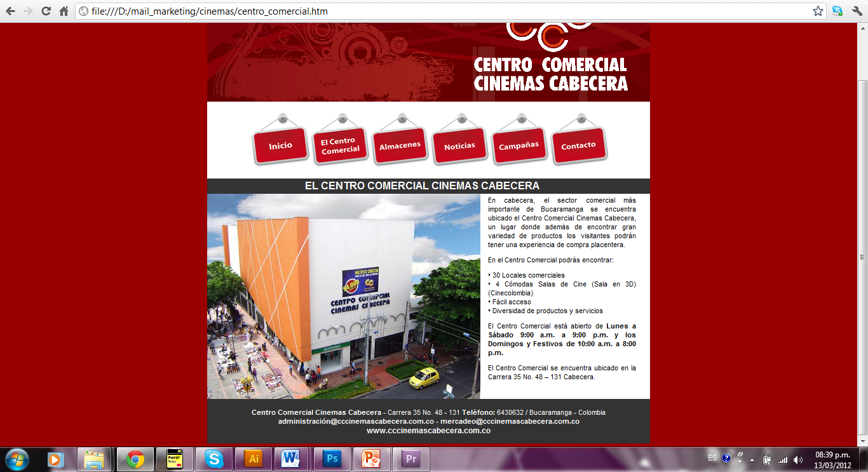Click the scrollbar up arrow
This screenshot has width=868, height=472.
point(862,29)
